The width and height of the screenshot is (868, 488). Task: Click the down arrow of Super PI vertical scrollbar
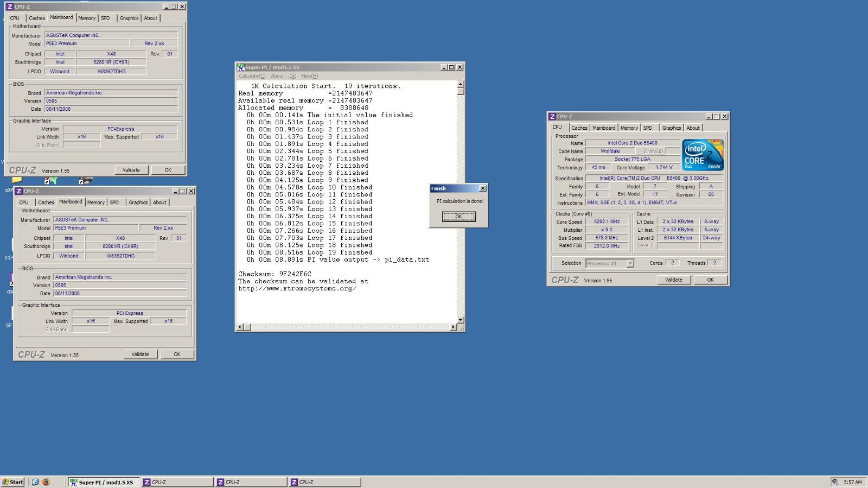coord(461,320)
